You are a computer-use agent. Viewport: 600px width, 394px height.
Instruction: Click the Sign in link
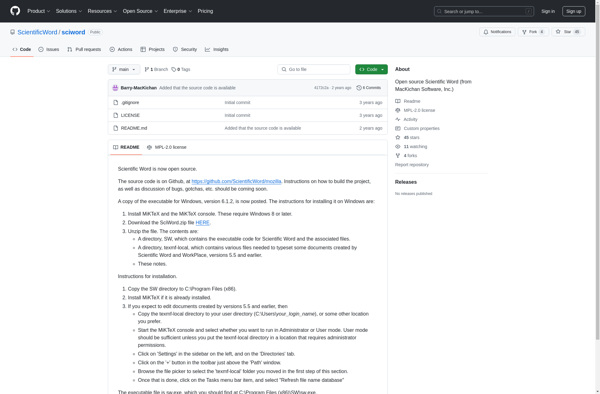point(548,11)
